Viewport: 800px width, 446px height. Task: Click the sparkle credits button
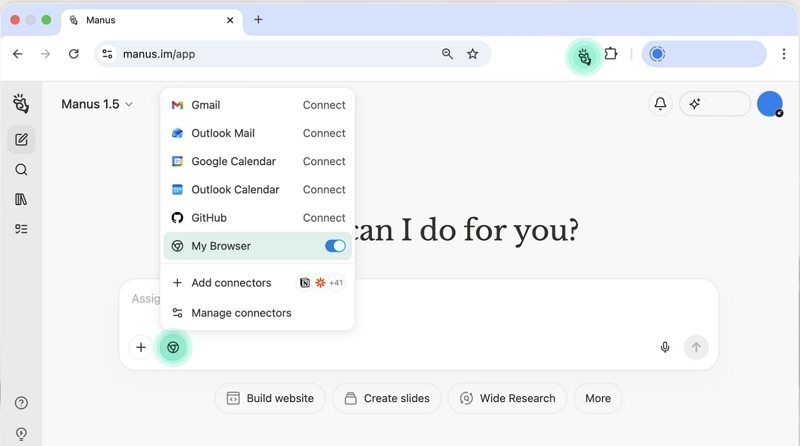(x=715, y=104)
